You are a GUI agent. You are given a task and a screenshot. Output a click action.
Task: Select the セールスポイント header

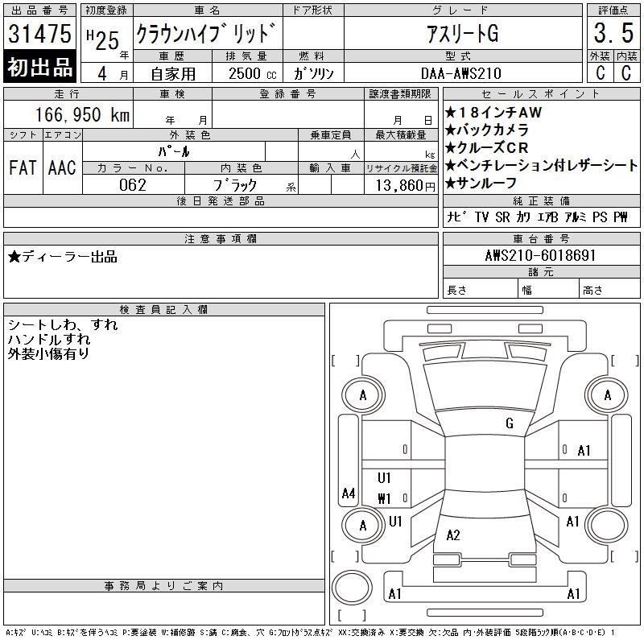coord(541,94)
